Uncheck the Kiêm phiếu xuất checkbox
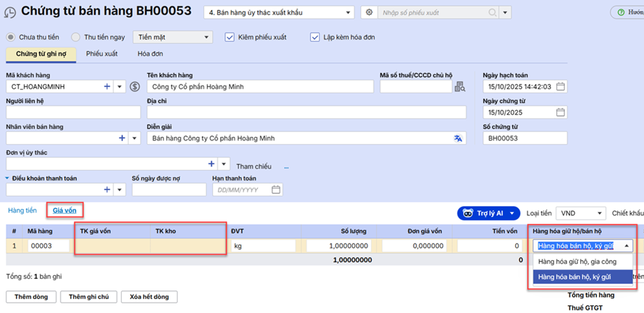 pos(229,37)
